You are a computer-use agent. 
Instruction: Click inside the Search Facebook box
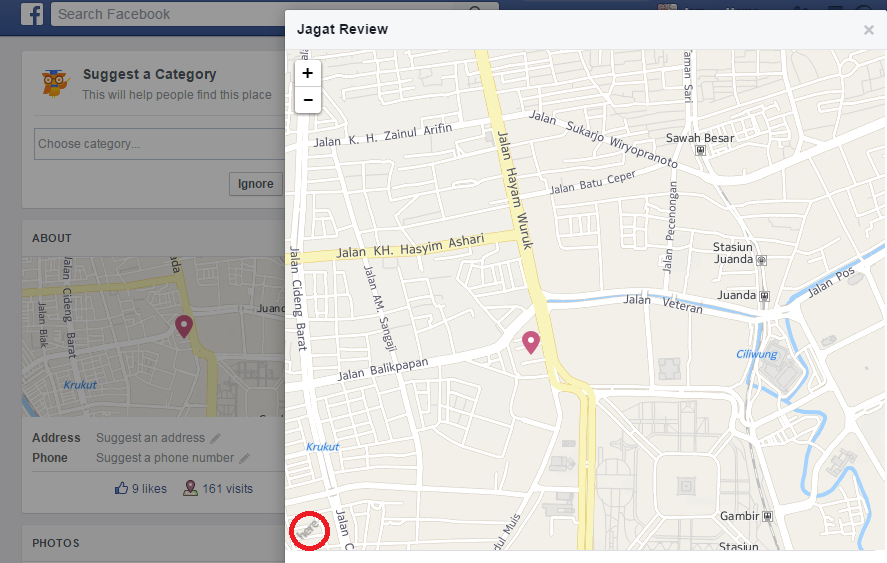coord(270,15)
